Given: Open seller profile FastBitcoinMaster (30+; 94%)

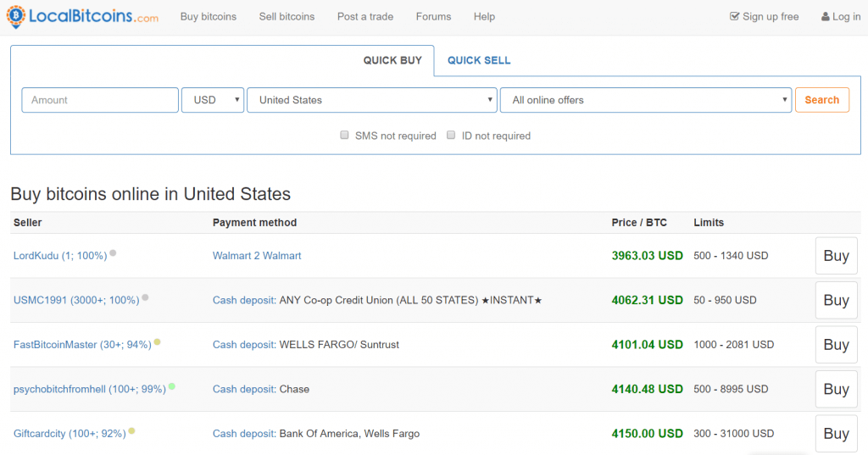Looking at the screenshot, I should point(82,344).
